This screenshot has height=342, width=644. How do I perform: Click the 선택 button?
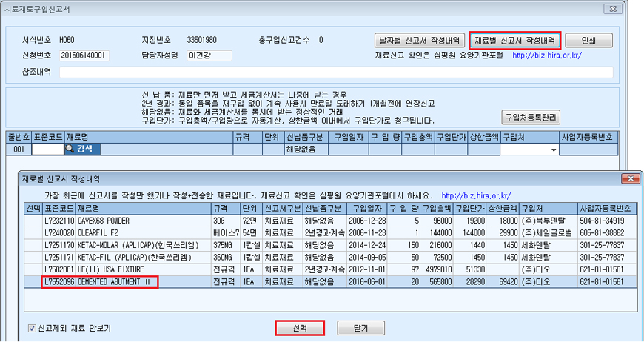click(300, 327)
